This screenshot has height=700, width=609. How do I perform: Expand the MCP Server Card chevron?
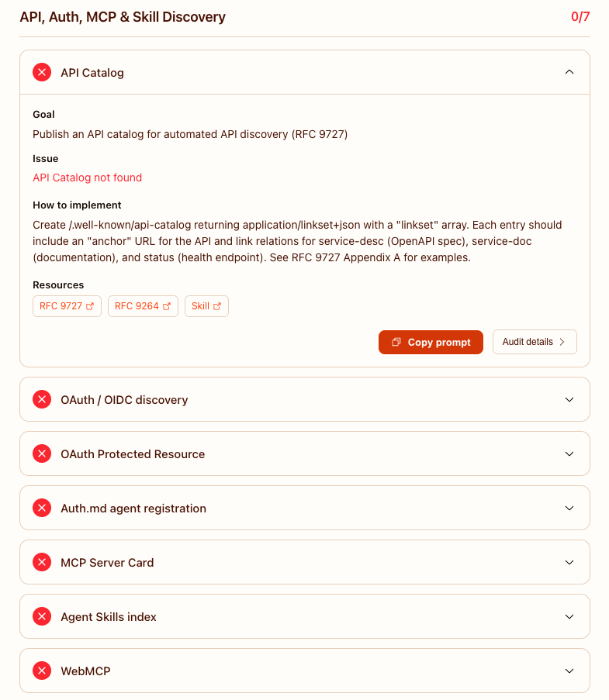click(x=569, y=563)
